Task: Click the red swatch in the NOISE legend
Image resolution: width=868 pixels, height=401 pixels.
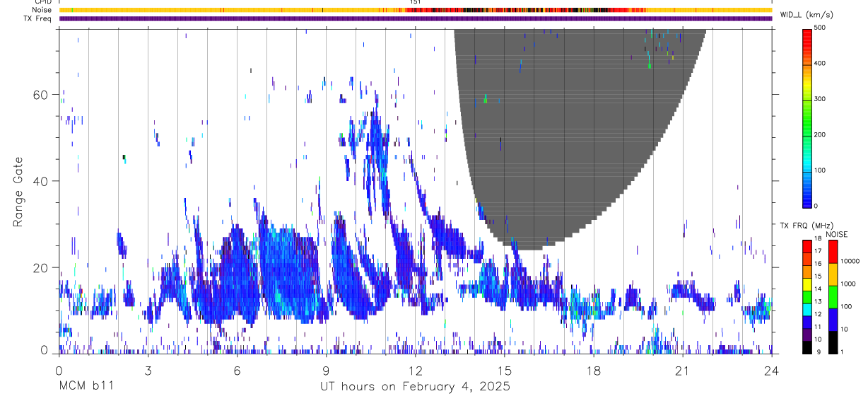Action: pyautogui.click(x=833, y=252)
